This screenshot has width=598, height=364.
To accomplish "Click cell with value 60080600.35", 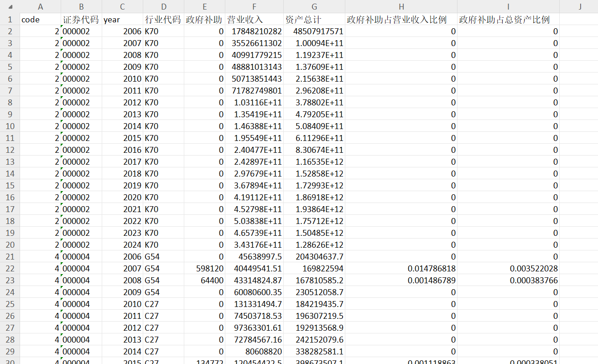I will (255, 292).
